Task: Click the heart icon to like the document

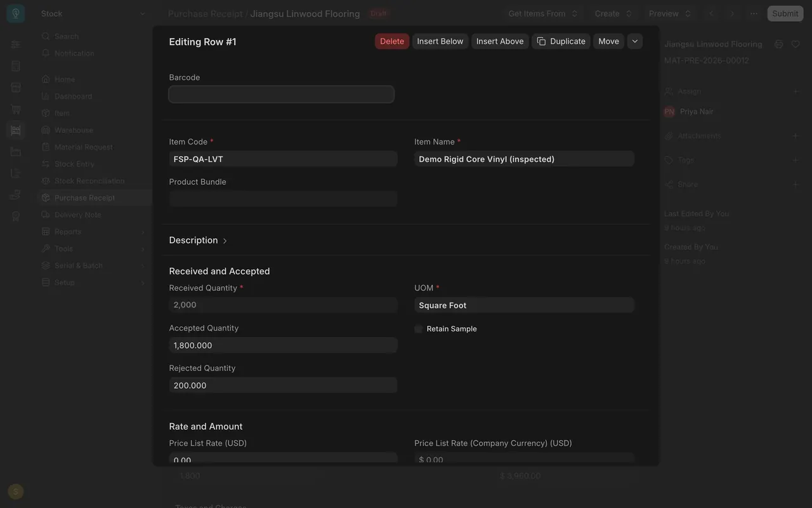Action: tap(796, 44)
